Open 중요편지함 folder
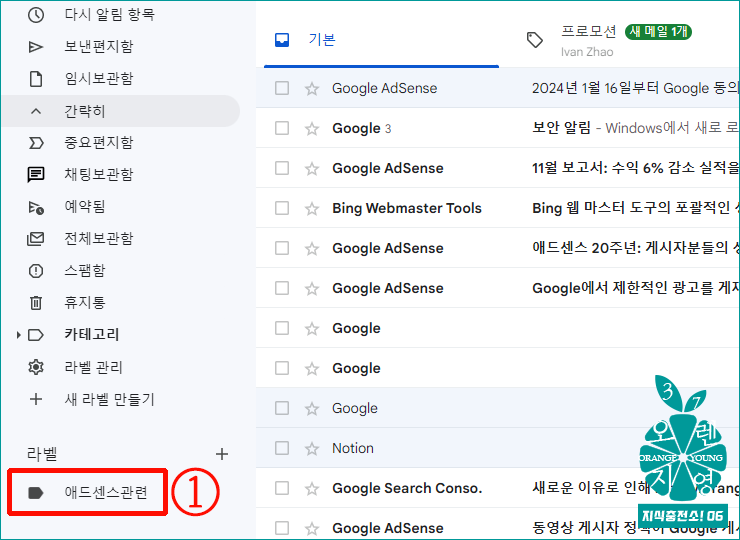 99,143
